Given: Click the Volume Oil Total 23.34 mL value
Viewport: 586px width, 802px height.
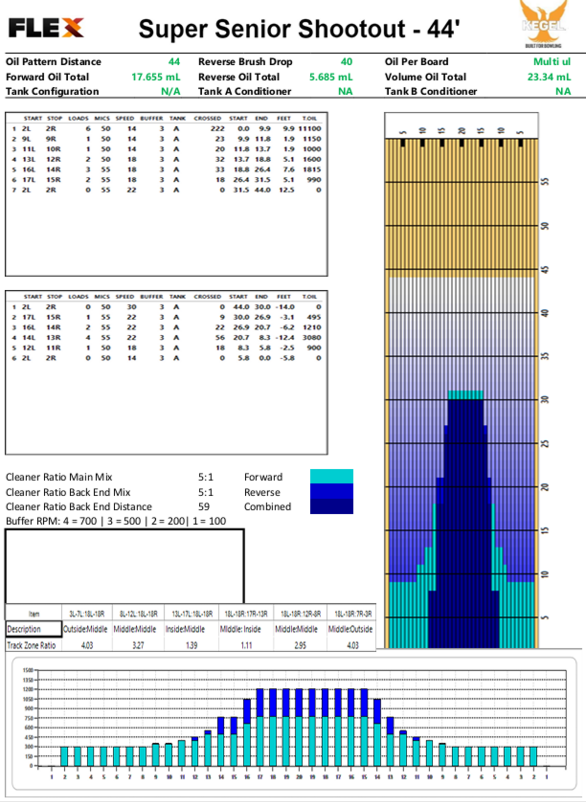Looking at the screenshot, I should point(549,77).
